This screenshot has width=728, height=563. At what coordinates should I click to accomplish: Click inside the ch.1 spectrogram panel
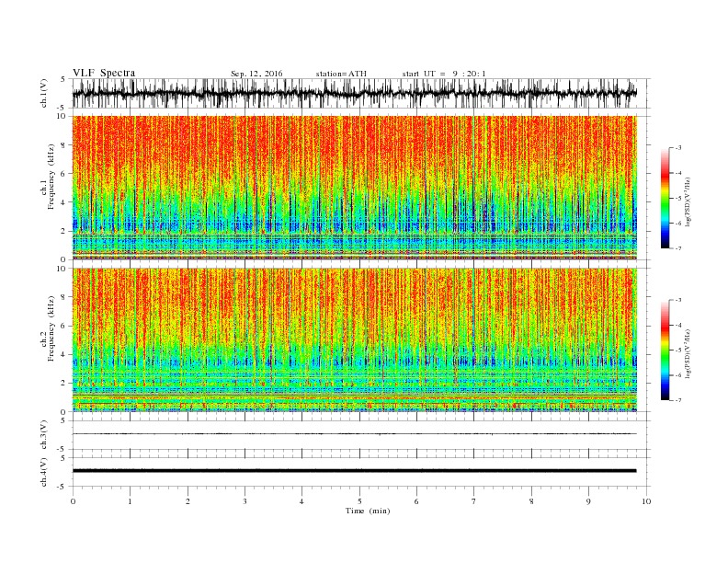click(x=355, y=188)
